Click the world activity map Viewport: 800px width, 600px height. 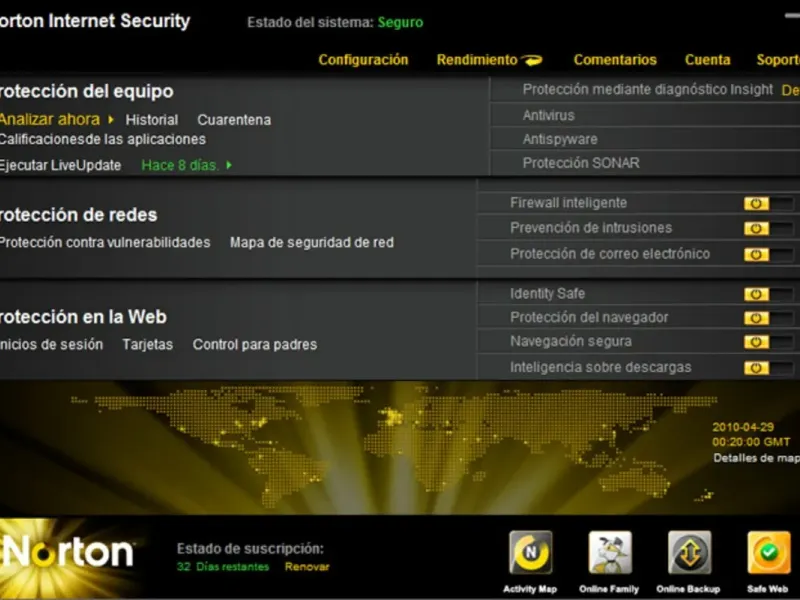coord(393,446)
